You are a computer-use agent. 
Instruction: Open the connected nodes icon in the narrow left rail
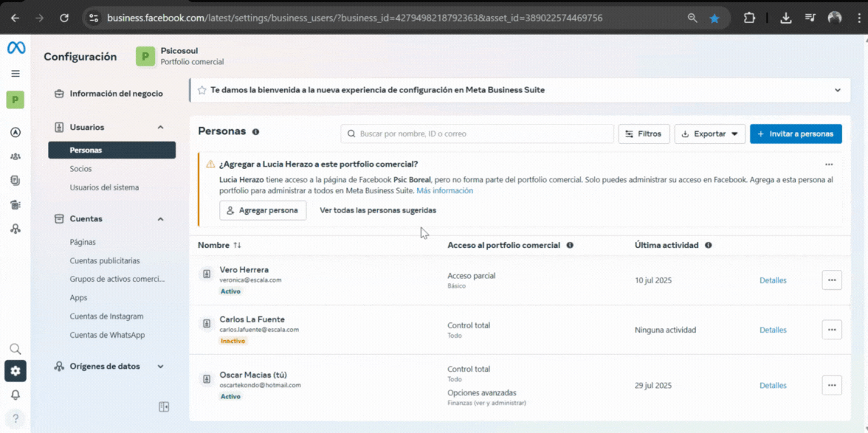[15, 229]
